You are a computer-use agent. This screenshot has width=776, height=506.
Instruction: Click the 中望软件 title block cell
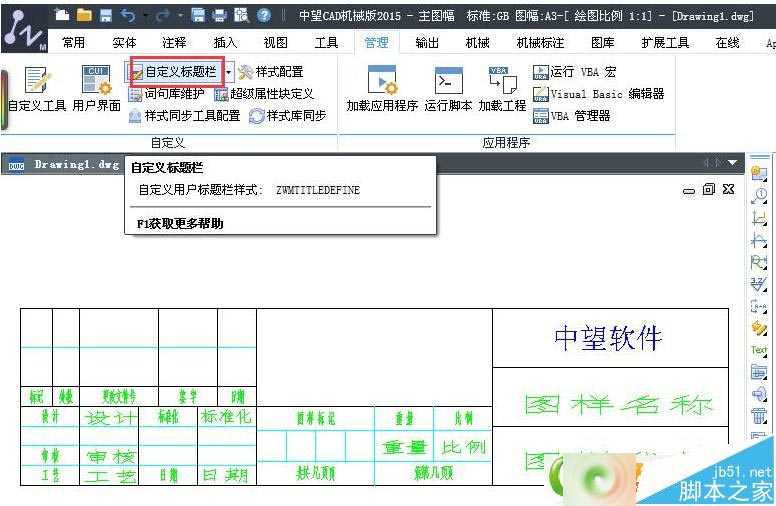click(610, 338)
